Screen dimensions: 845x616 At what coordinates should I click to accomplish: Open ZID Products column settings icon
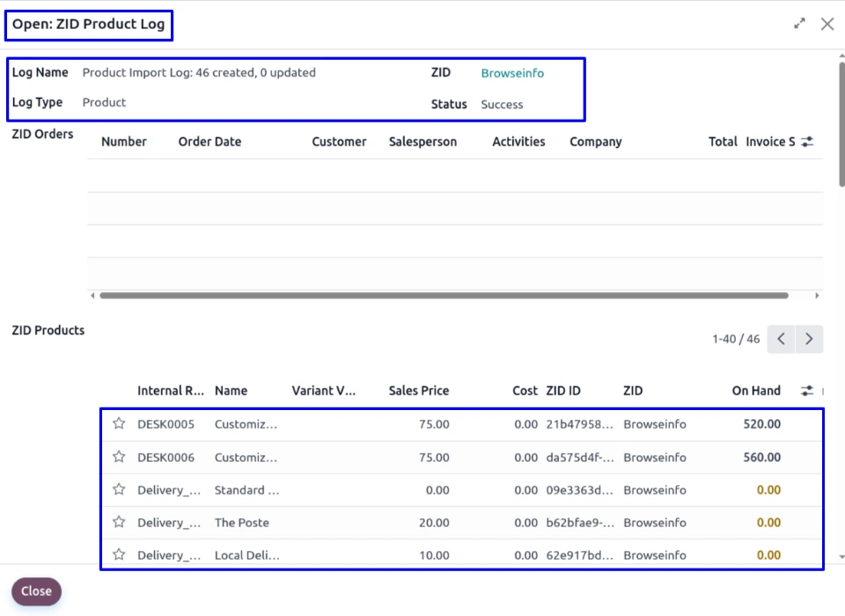click(807, 391)
